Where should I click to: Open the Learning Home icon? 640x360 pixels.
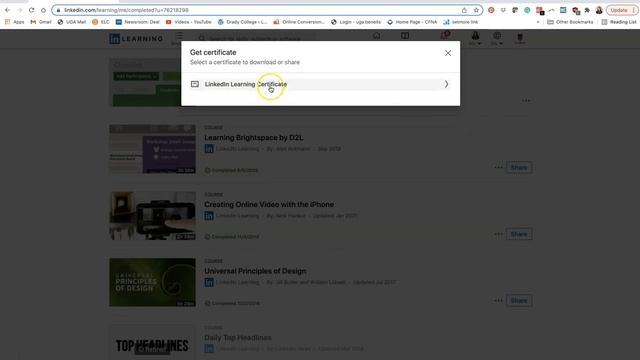click(x=376, y=36)
